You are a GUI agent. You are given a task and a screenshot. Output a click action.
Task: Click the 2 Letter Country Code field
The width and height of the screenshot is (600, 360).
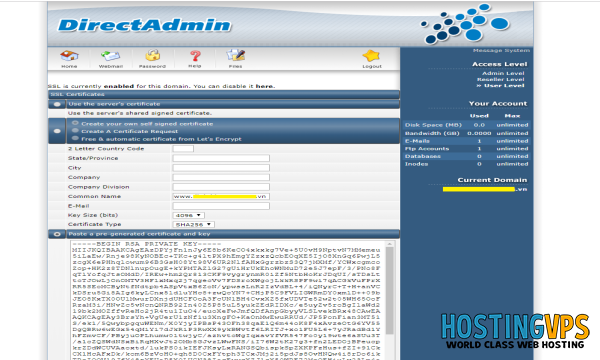tap(183, 148)
